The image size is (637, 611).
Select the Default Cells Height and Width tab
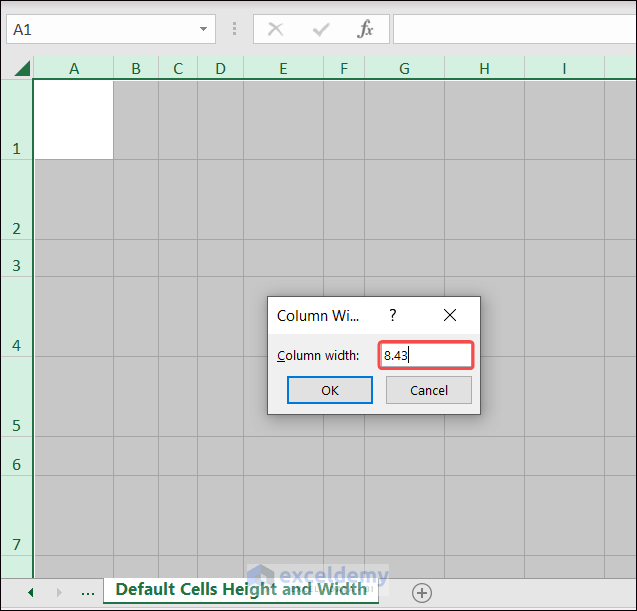[241, 590]
